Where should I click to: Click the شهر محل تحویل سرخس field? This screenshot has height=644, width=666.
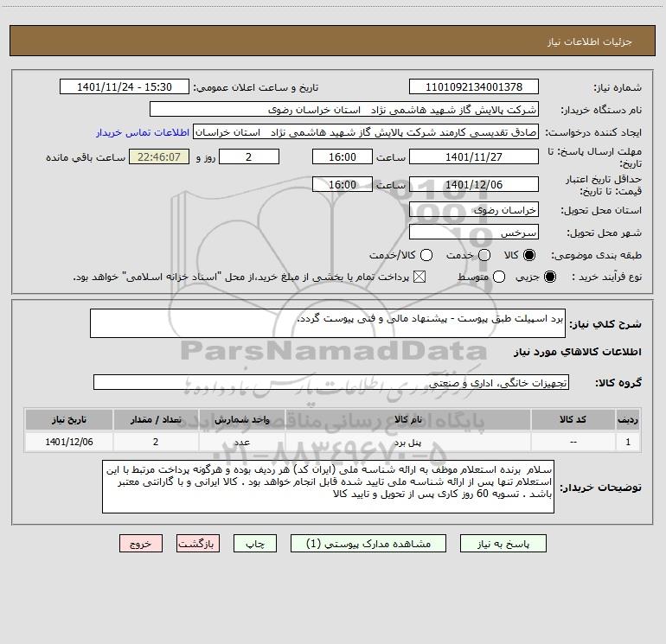click(x=474, y=233)
